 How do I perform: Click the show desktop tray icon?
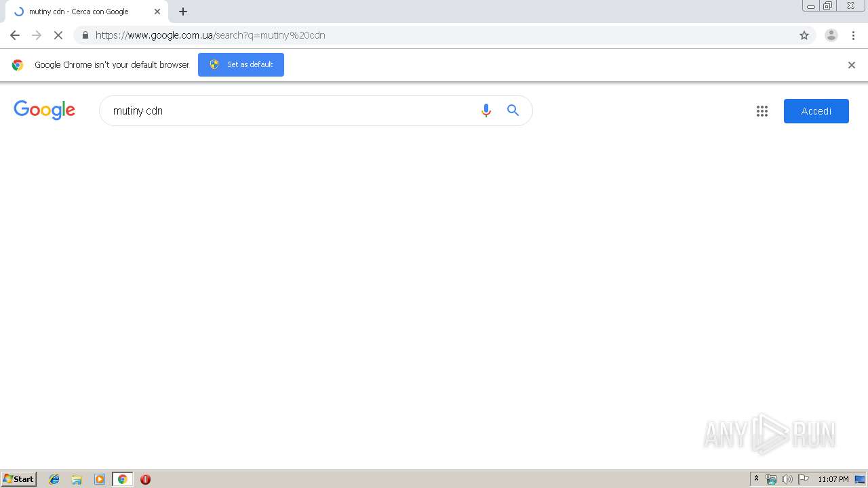[x=860, y=479]
